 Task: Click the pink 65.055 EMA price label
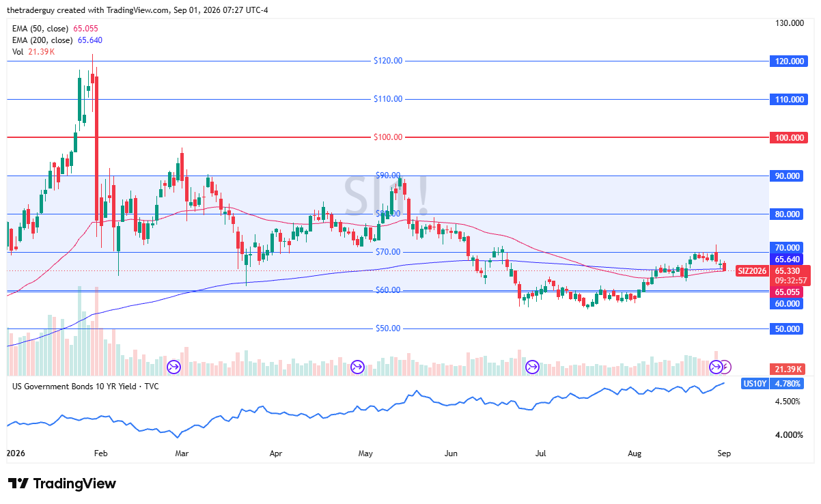point(788,292)
